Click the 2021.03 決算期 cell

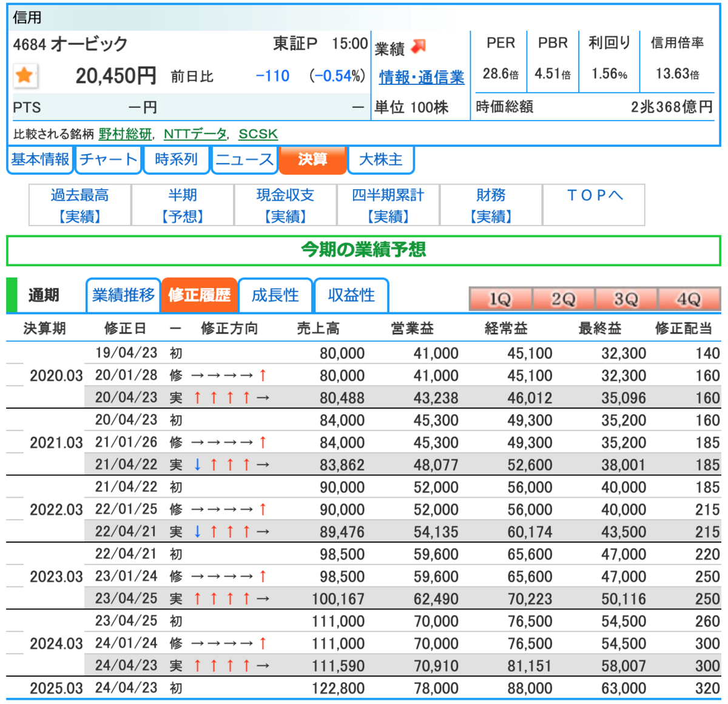coord(56,443)
